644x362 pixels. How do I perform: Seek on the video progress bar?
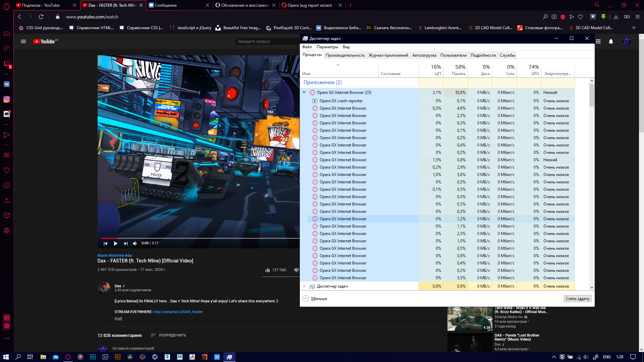tap(199, 238)
